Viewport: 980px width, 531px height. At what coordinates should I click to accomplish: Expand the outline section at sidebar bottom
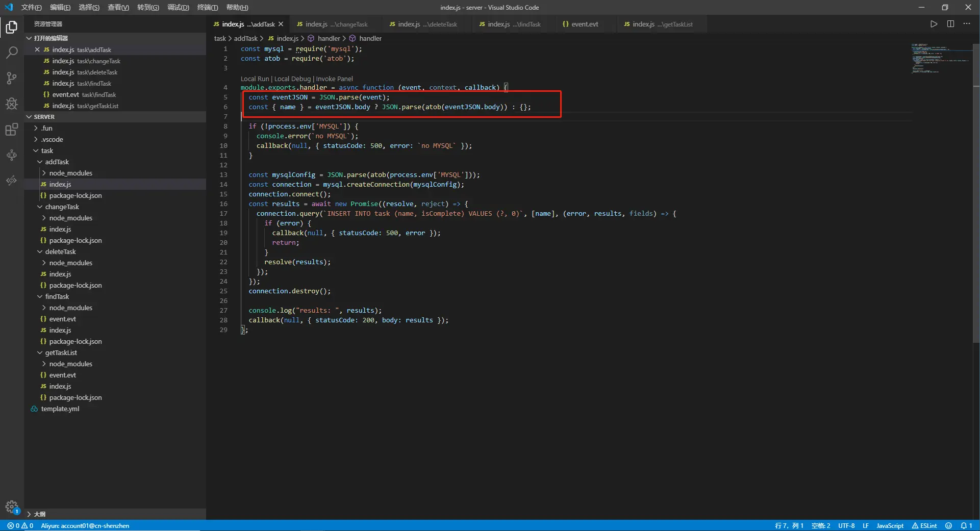click(x=39, y=514)
